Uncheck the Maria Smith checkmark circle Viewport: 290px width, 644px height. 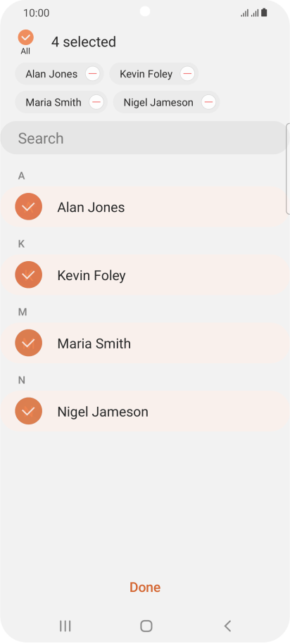point(28,343)
